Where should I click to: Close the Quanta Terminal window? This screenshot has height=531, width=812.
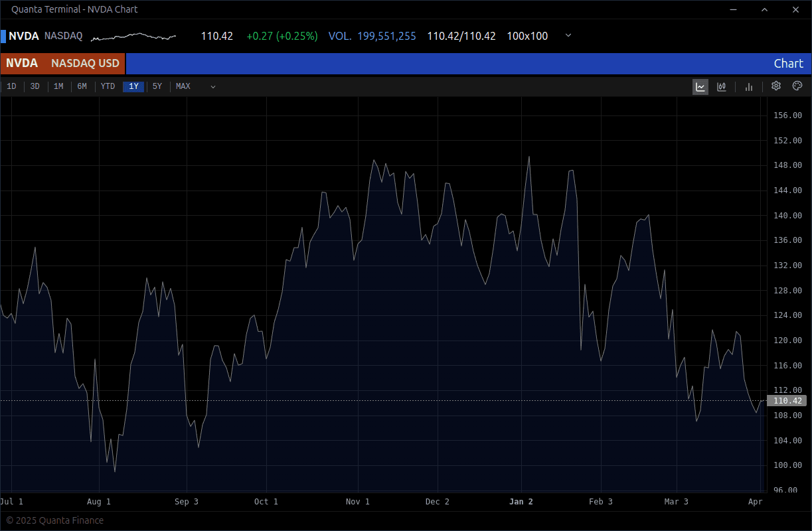click(795, 9)
